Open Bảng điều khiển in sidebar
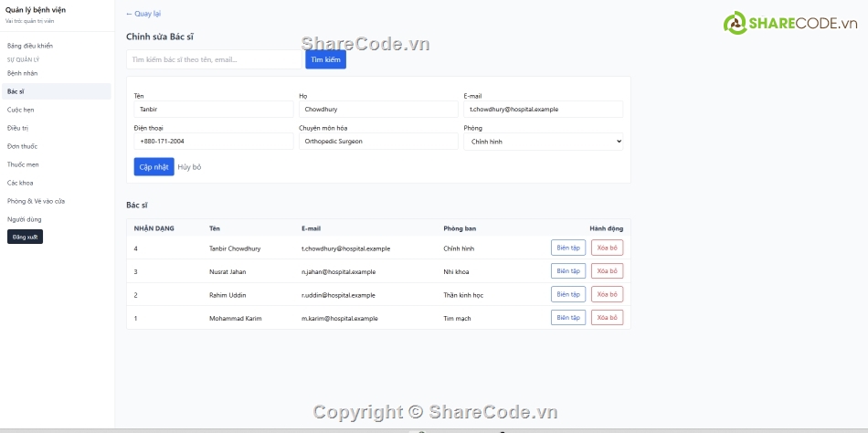 point(30,46)
